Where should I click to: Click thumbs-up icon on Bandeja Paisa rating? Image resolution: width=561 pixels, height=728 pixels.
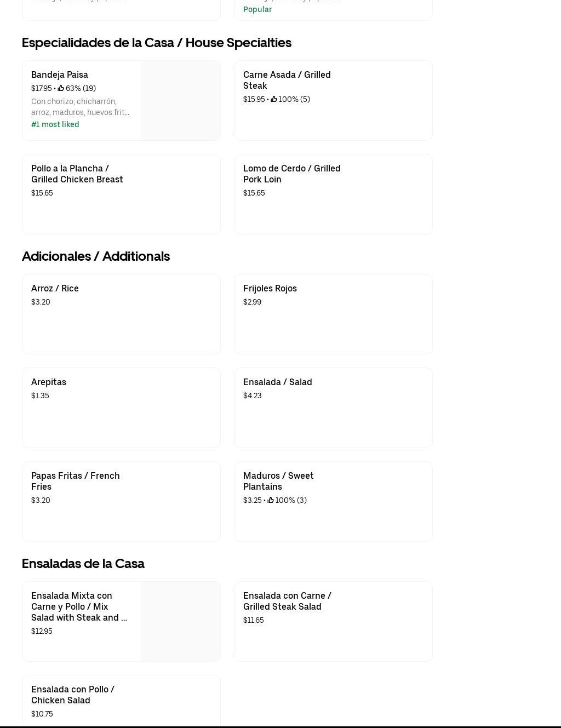click(x=61, y=88)
